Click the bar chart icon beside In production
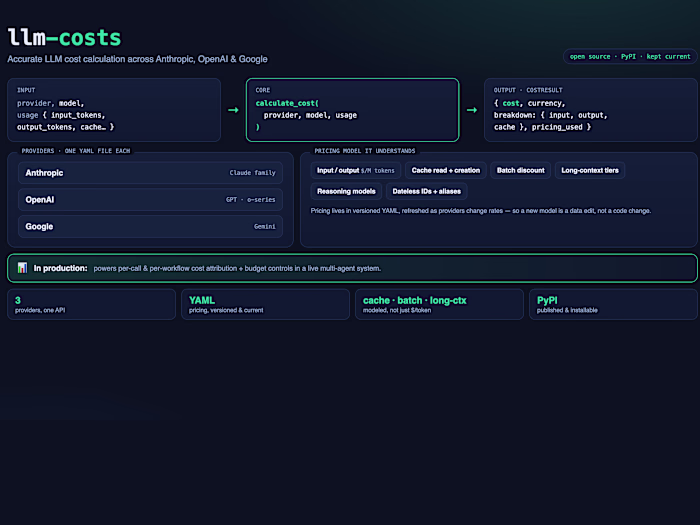Image resolution: width=700 pixels, height=525 pixels. point(22,268)
